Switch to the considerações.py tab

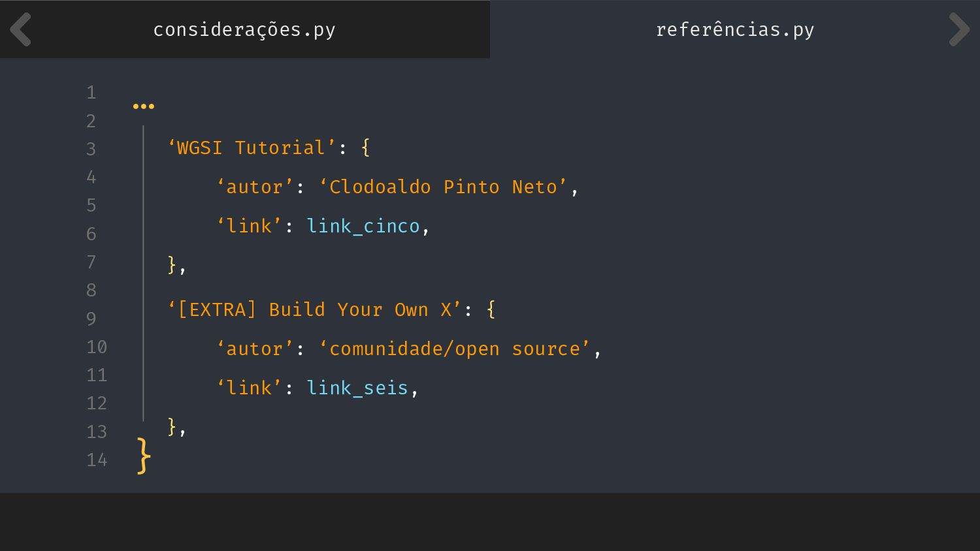tap(244, 29)
